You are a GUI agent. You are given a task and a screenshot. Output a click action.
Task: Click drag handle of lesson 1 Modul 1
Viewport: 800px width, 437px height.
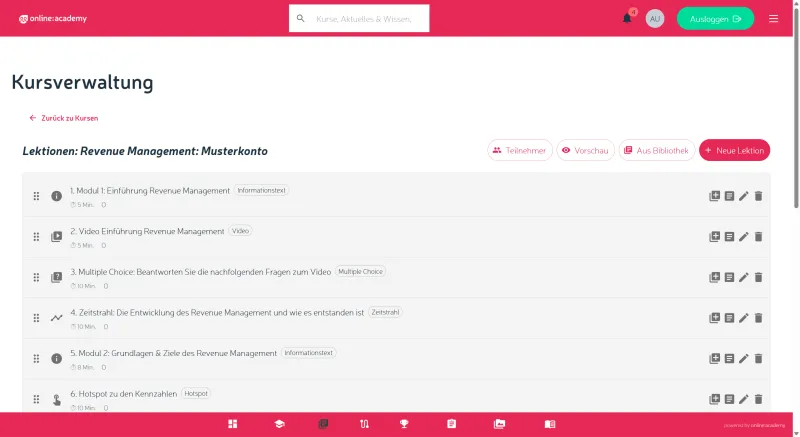(36, 196)
